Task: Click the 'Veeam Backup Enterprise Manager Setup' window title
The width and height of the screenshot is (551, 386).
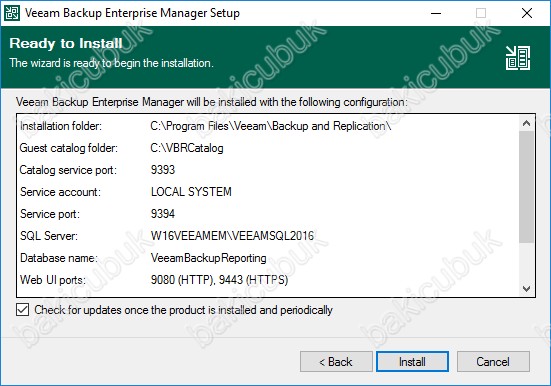Action: pos(132,13)
